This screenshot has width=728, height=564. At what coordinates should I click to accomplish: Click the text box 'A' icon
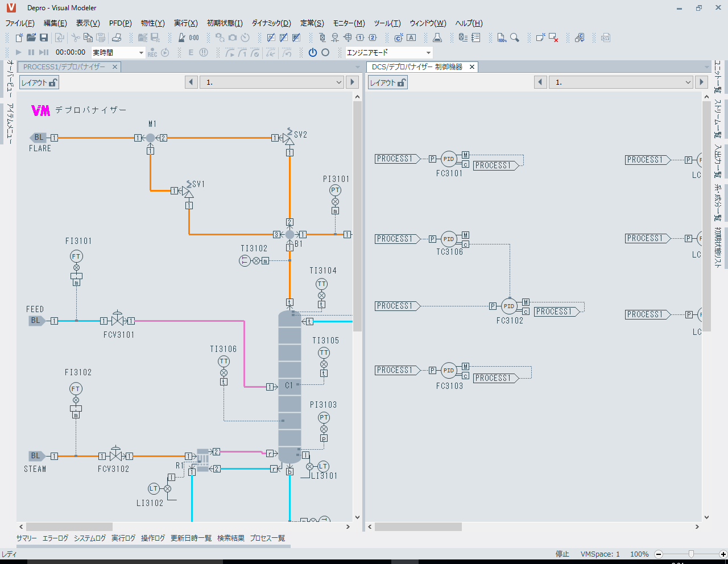pos(411,38)
